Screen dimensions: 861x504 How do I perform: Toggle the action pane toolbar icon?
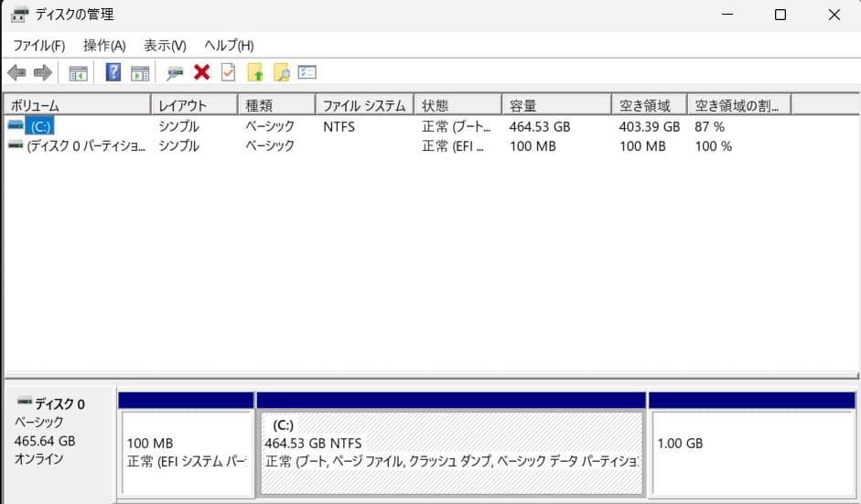click(140, 72)
